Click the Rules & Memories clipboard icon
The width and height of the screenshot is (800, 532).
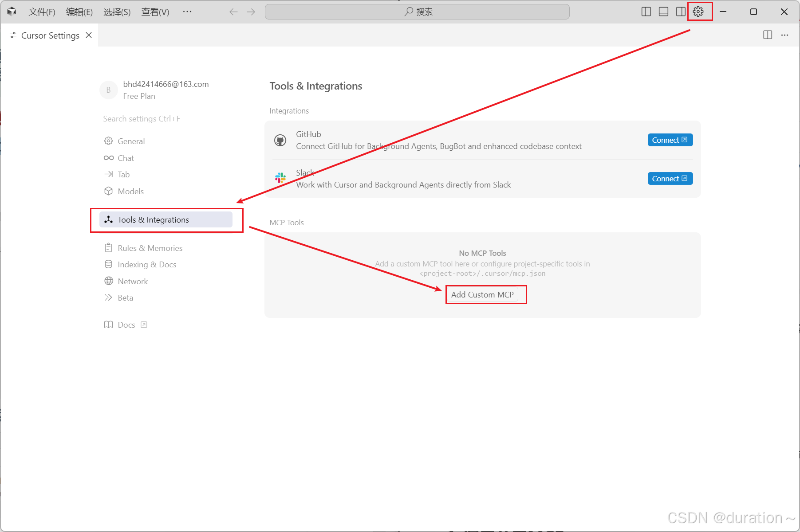[108, 248]
